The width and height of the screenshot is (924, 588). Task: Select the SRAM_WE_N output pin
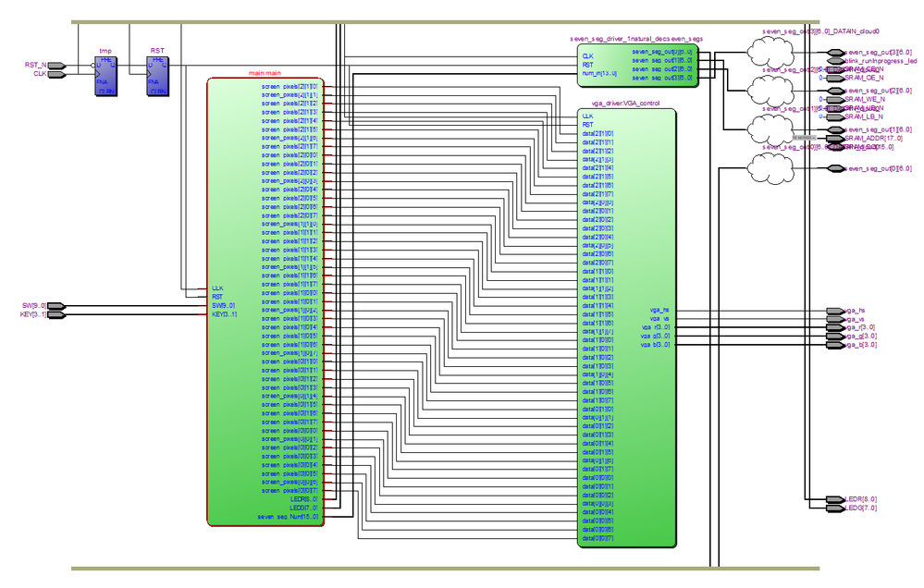(835, 100)
